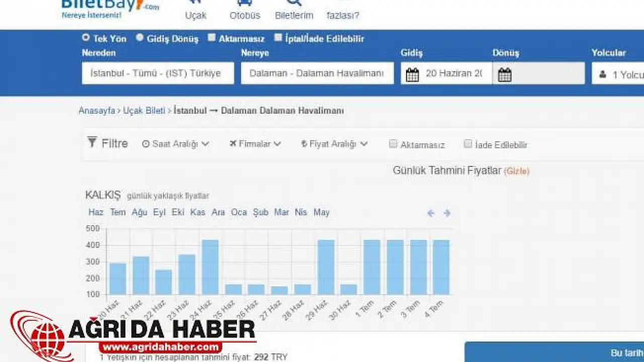
Task: Click the Nereden departure city field
Action: click(x=158, y=73)
